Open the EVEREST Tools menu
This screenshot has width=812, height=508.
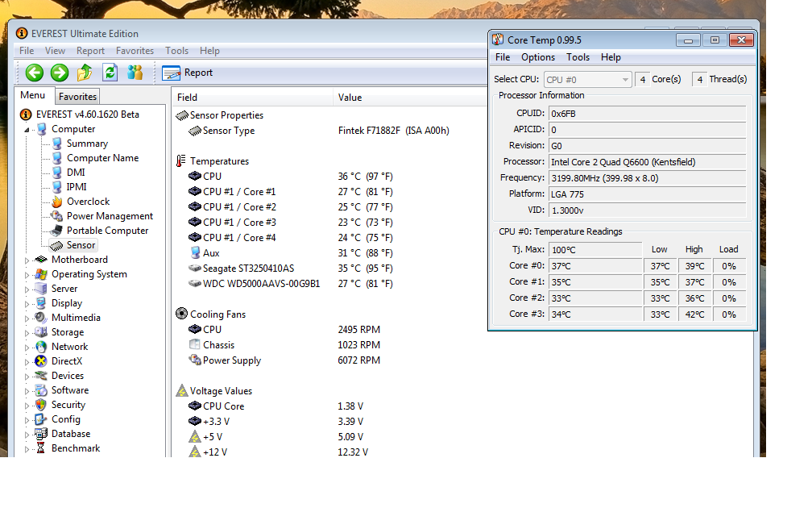pyautogui.click(x=176, y=51)
